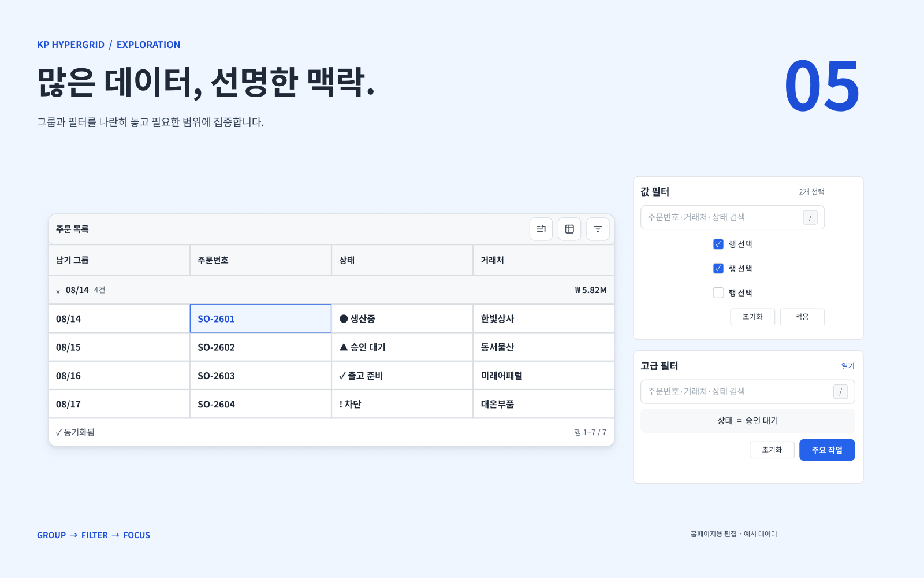Click the 한빛상사 customer cell
924x578 pixels.
pyautogui.click(x=543, y=318)
